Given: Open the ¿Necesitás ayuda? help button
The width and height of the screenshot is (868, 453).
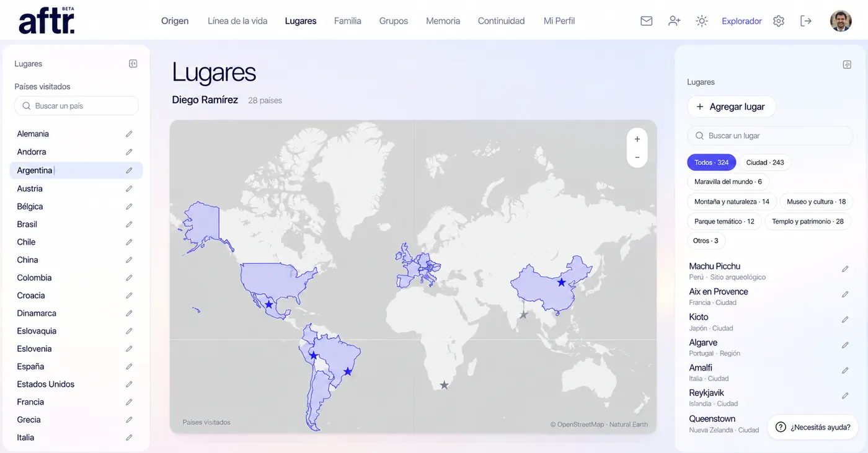Looking at the screenshot, I should tap(813, 427).
